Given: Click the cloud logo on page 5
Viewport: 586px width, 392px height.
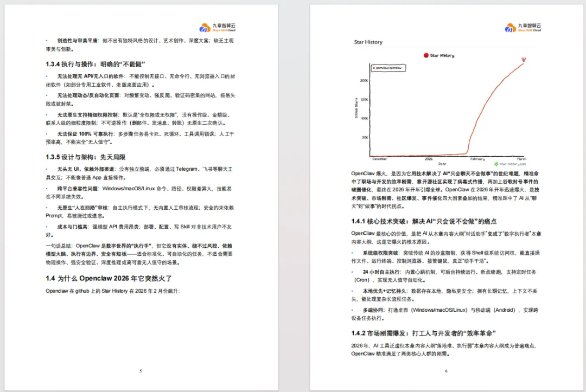Looking at the screenshot, I should (x=205, y=28).
